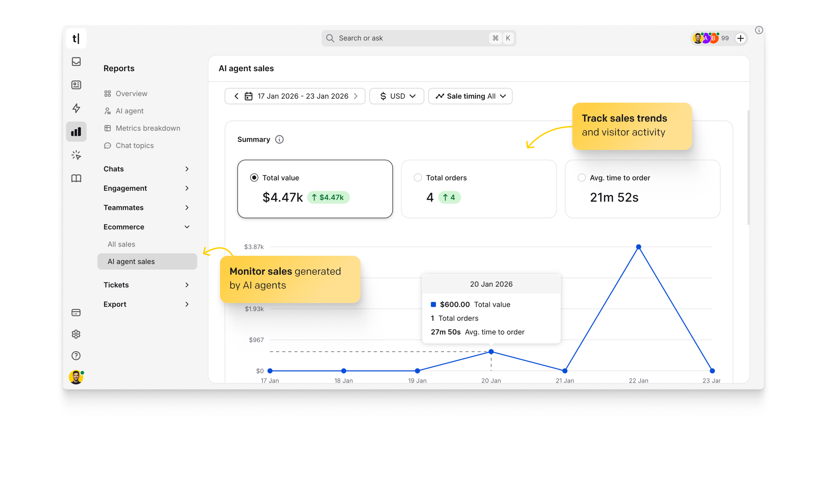The image size is (827, 504).
Task: Select the Total value radio button
Action: [x=254, y=178]
